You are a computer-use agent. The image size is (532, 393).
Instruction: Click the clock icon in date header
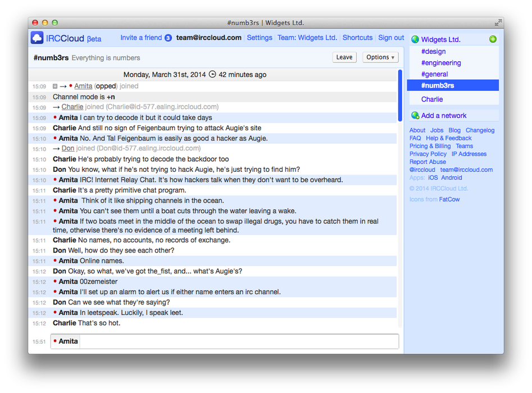click(212, 75)
